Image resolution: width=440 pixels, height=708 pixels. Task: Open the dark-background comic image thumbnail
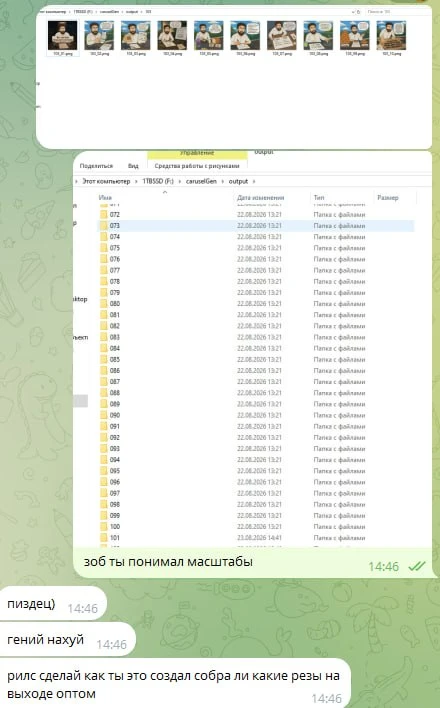point(63,35)
